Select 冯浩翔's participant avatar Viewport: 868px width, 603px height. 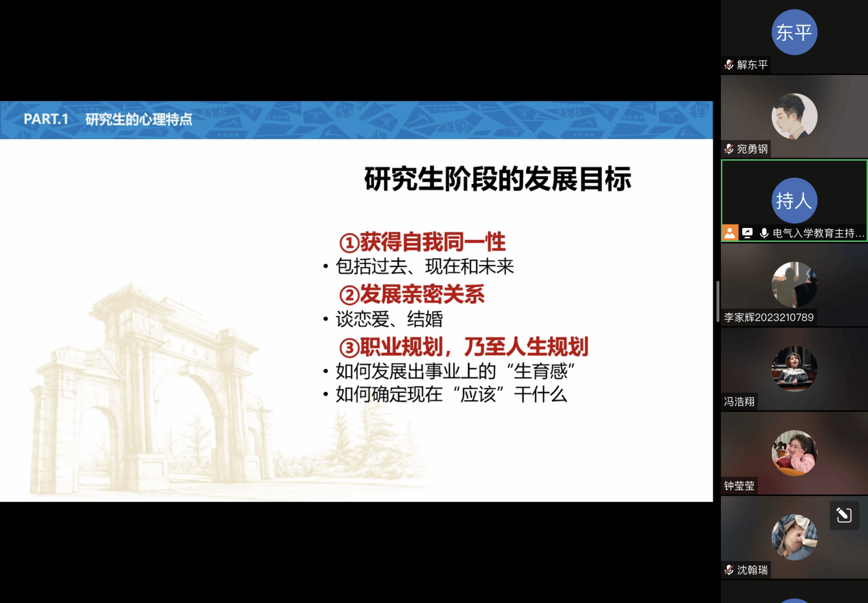coord(794,369)
